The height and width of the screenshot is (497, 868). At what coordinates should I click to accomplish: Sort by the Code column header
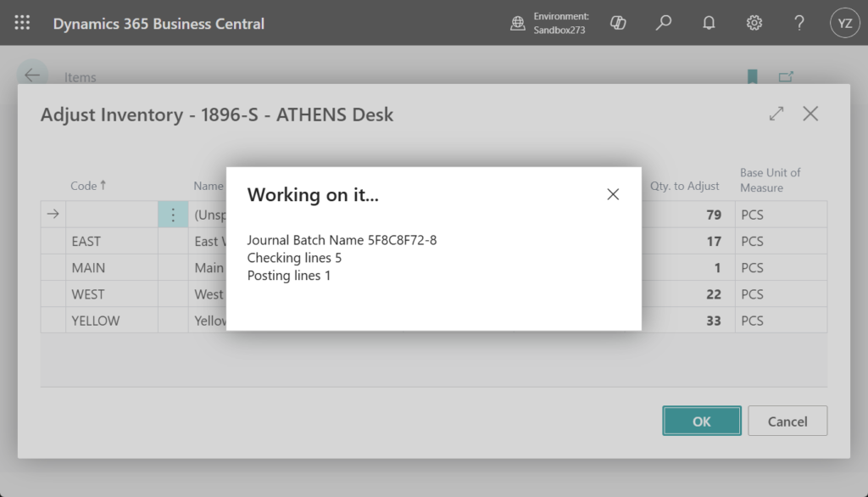(88, 186)
